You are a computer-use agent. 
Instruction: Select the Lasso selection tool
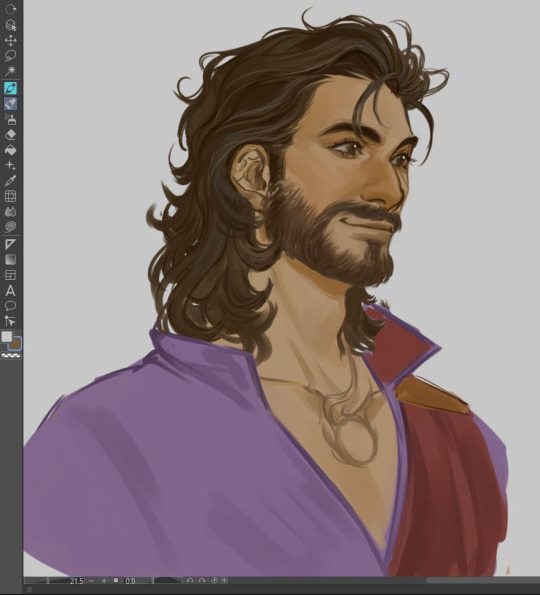11,56
